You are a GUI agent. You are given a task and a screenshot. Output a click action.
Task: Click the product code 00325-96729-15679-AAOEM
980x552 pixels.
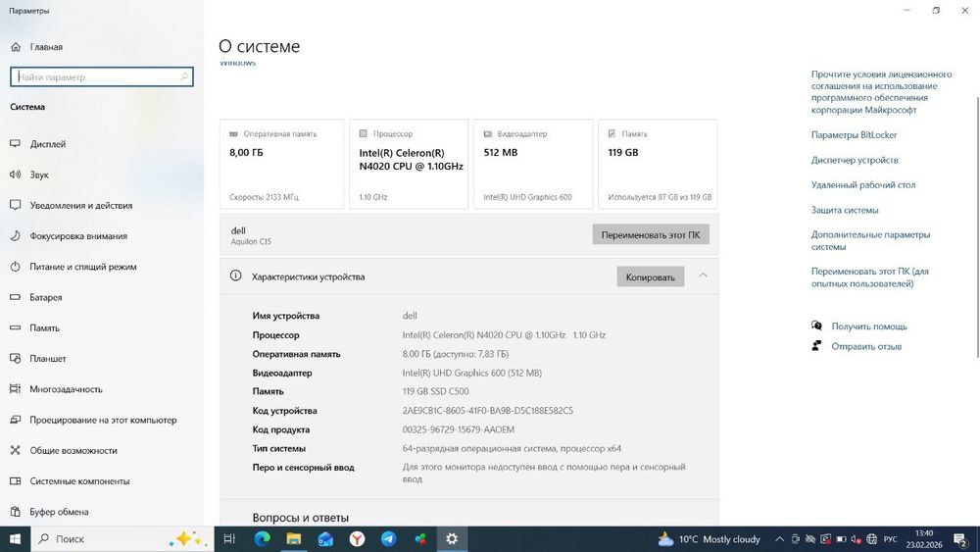click(458, 429)
